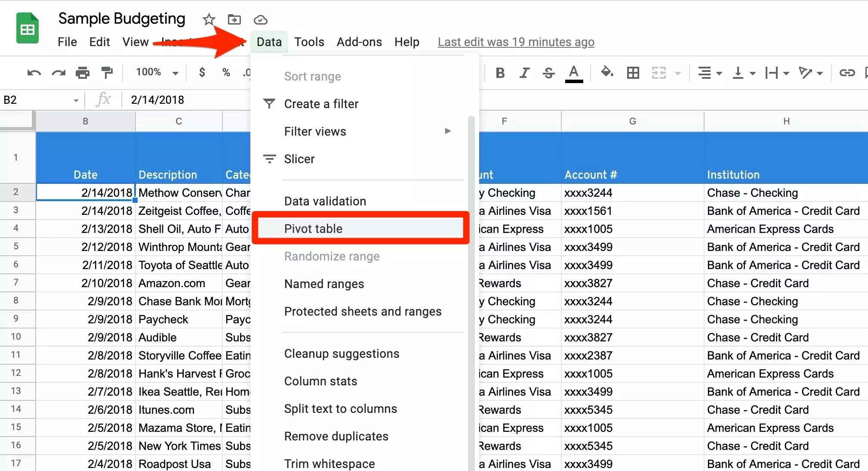
Task: Click the print icon
Action: click(x=82, y=73)
